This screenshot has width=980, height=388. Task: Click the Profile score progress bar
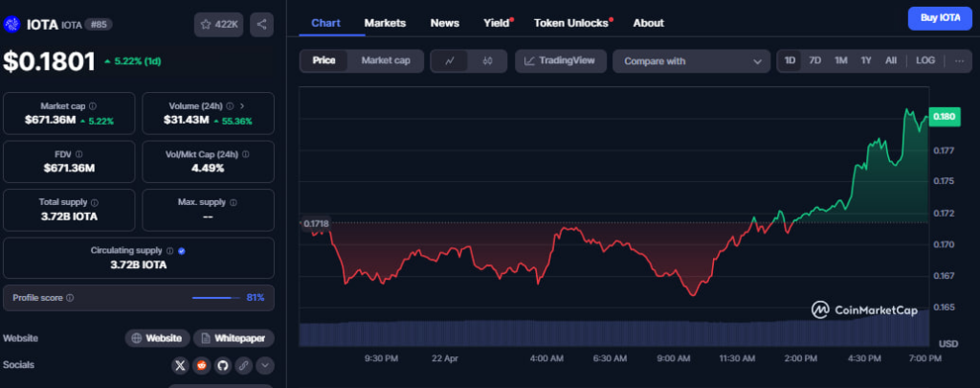click(216, 298)
